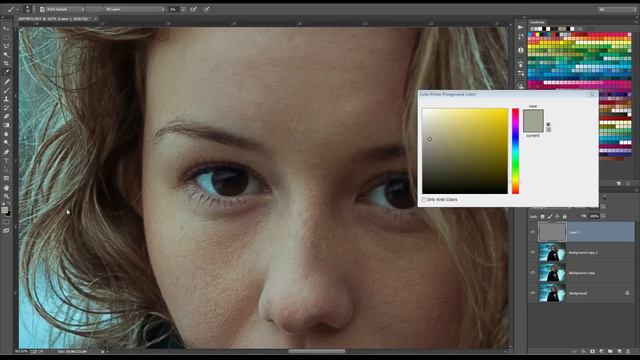Select the Zoom tool
Screen dimensions: 640x360
[6, 196]
